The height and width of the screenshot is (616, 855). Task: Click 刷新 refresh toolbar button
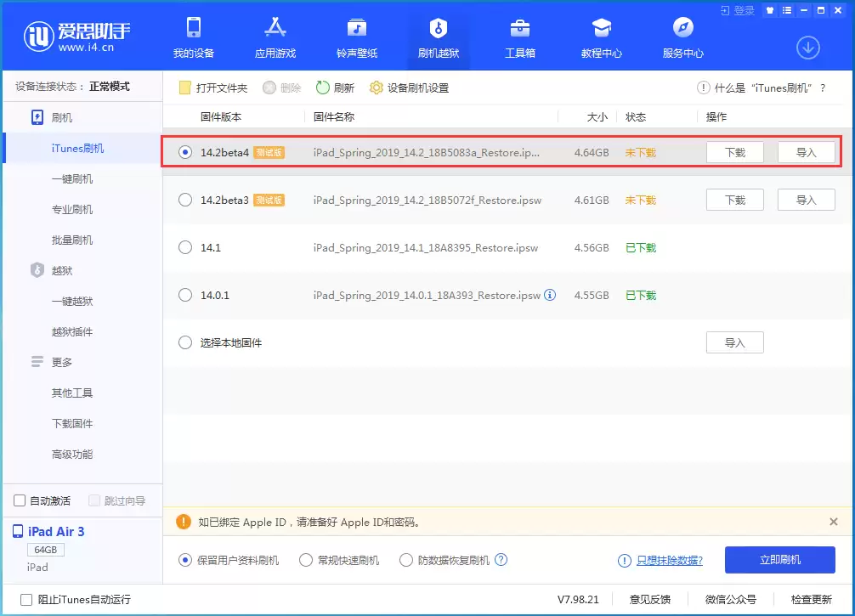pos(336,88)
